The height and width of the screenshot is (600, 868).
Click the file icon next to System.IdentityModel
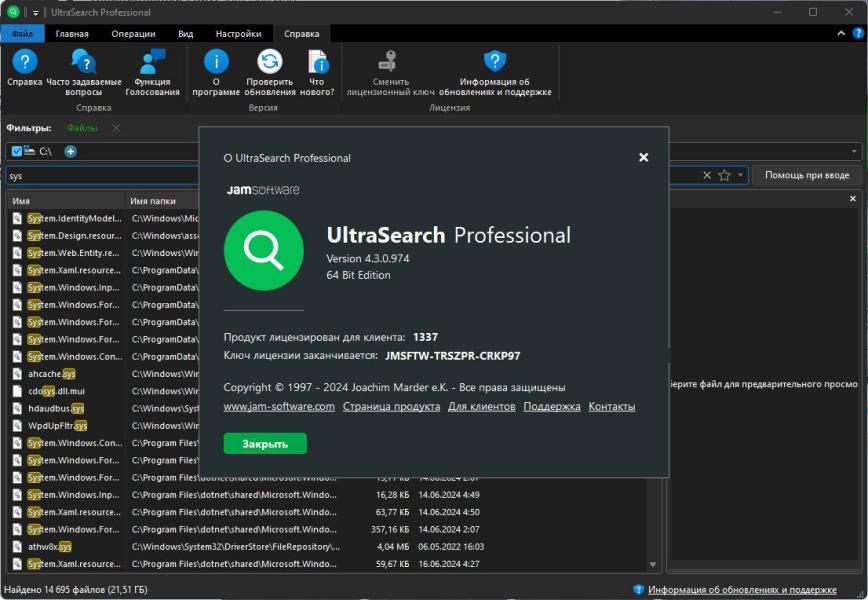point(18,218)
